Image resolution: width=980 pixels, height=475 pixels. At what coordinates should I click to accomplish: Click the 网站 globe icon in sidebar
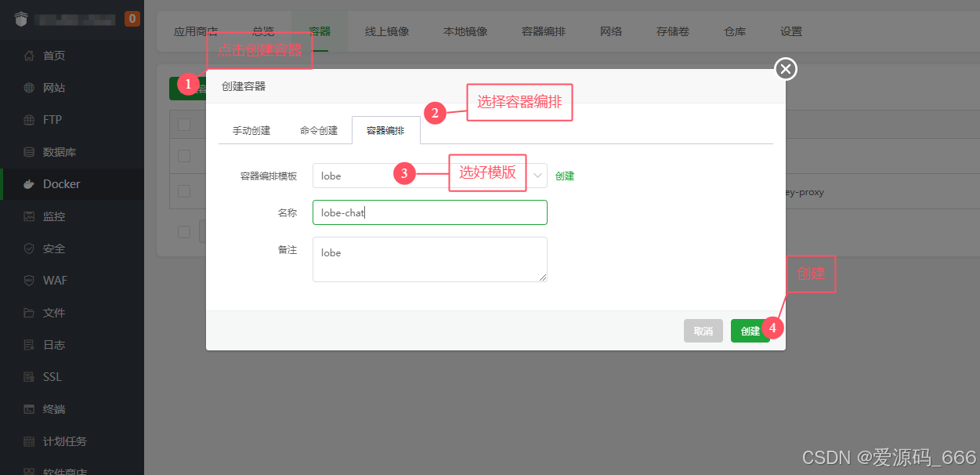point(29,88)
